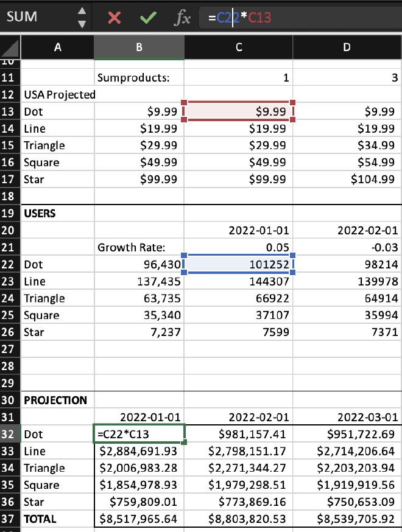
Task: Select column C header
Action: click(x=239, y=47)
